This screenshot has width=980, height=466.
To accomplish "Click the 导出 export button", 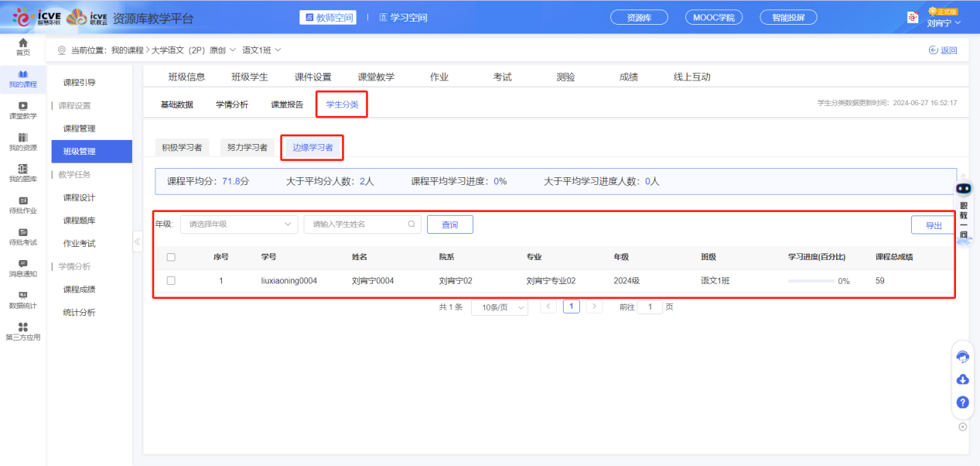I will click(934, 224).
